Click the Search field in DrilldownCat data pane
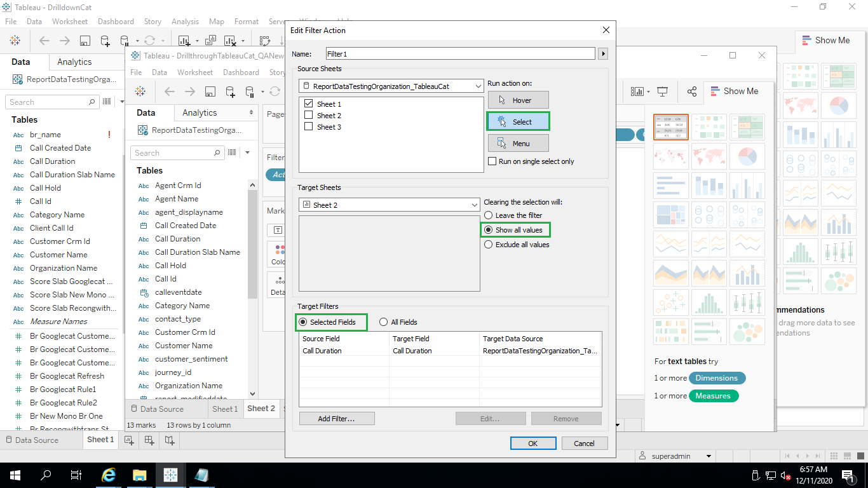 point(52,102)
